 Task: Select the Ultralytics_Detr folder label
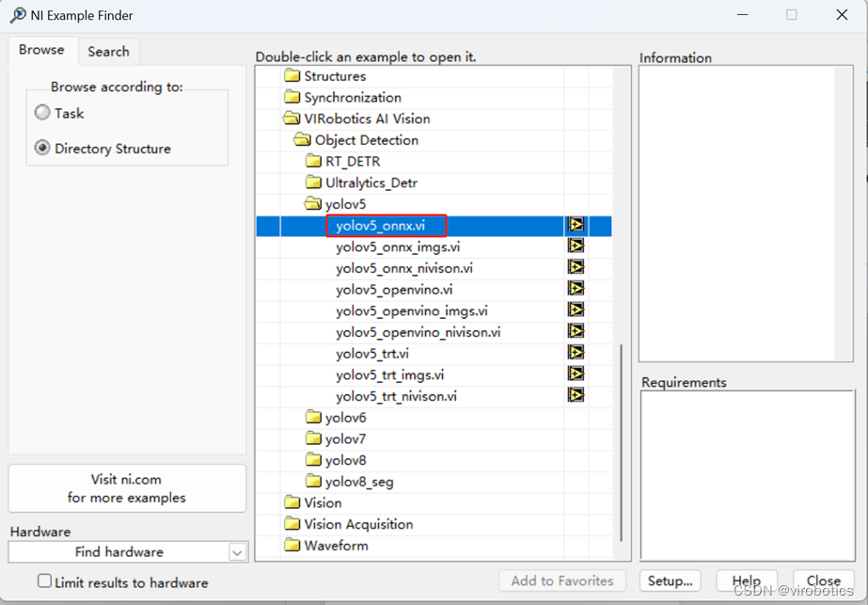(371, 183)
